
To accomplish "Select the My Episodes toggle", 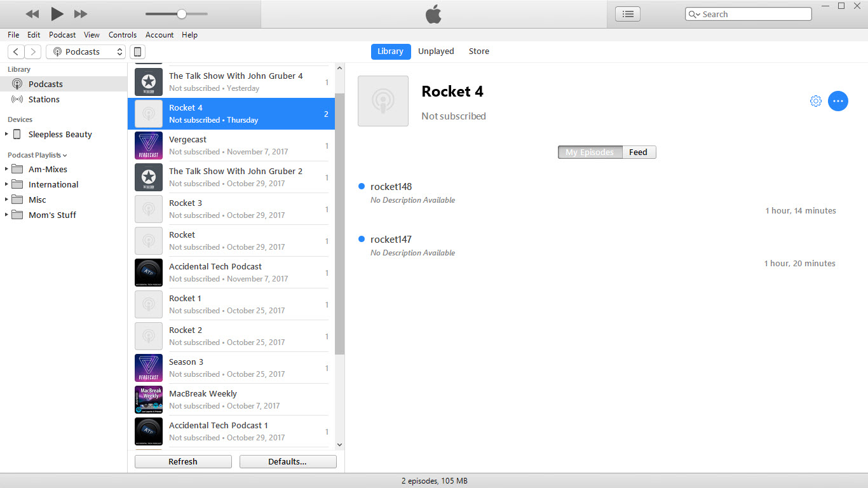I will (590, 152).
